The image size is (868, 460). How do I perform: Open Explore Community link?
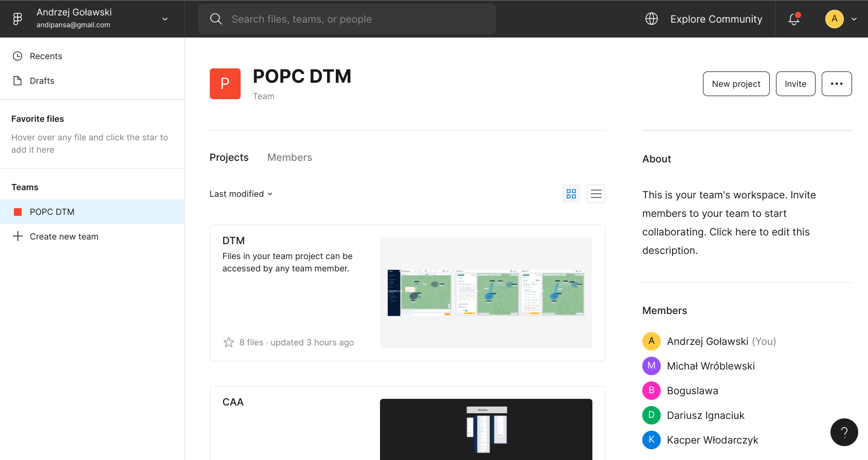pos(716,19)
